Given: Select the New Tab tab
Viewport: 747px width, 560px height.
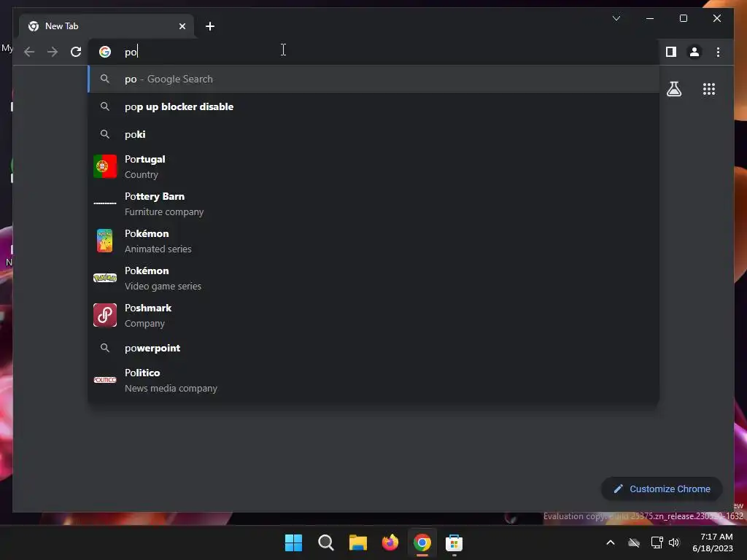Looking at the screenshot, I should coord(107,26).
